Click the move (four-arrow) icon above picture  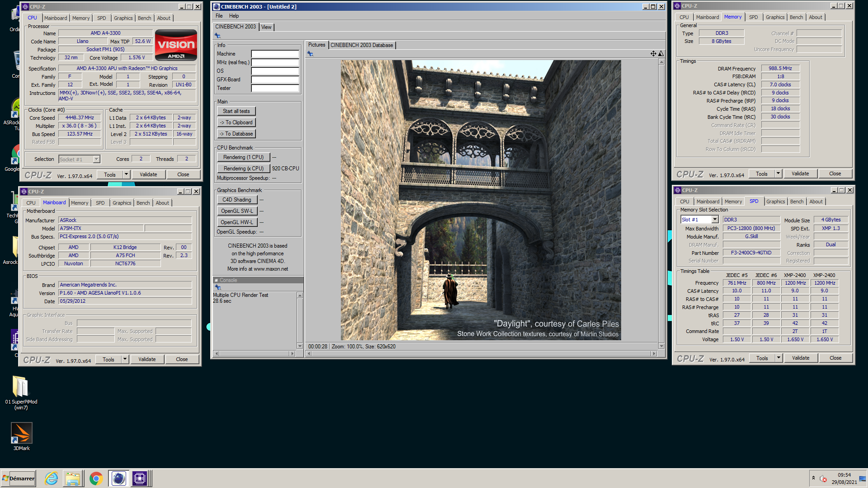pyautogui.click(x=653, y=54)
